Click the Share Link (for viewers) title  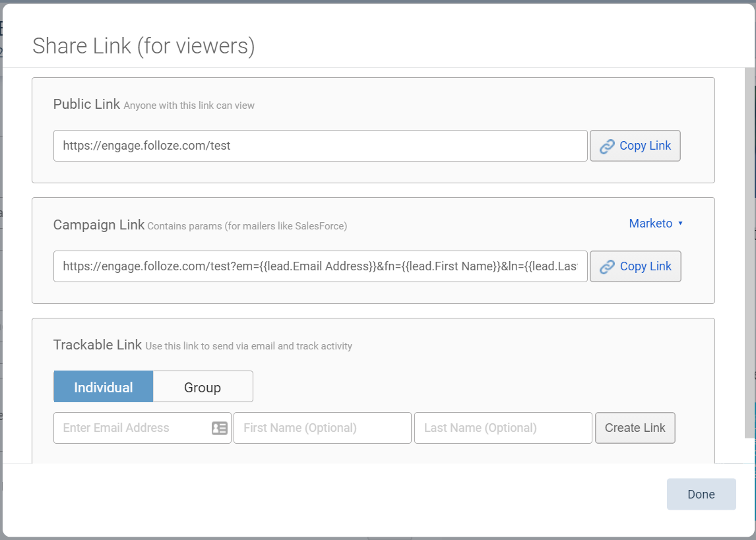144,46
